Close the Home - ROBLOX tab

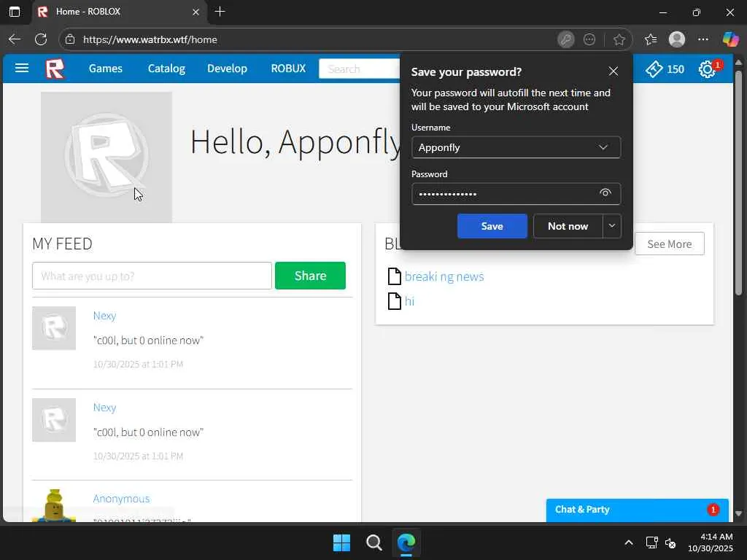196,12
